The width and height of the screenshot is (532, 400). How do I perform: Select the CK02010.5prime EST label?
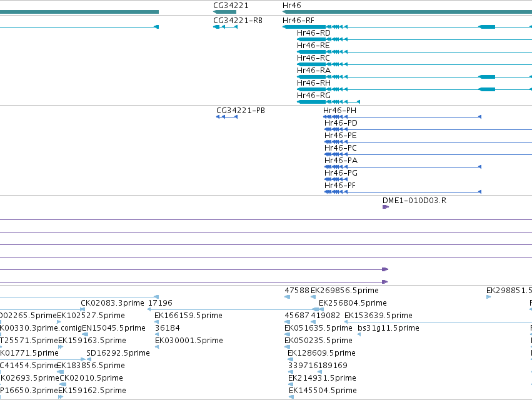(91, 379)
